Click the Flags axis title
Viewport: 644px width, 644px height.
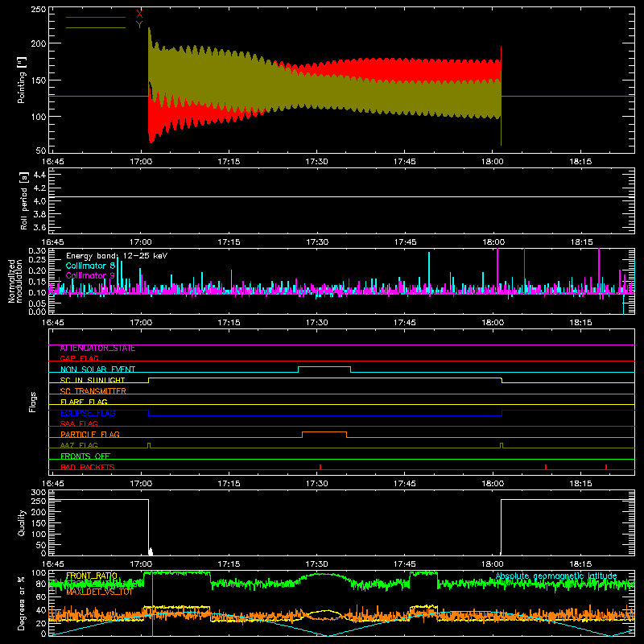pos(32,402)
